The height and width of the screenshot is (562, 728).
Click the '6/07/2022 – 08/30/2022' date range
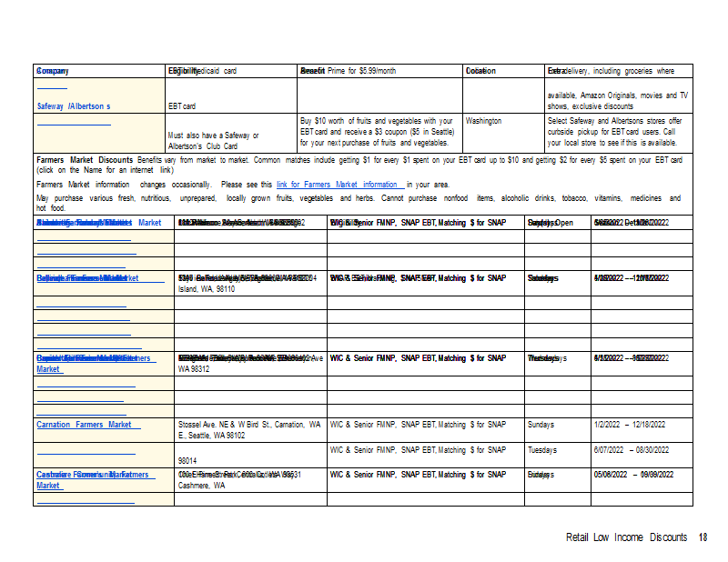point(631,450)
